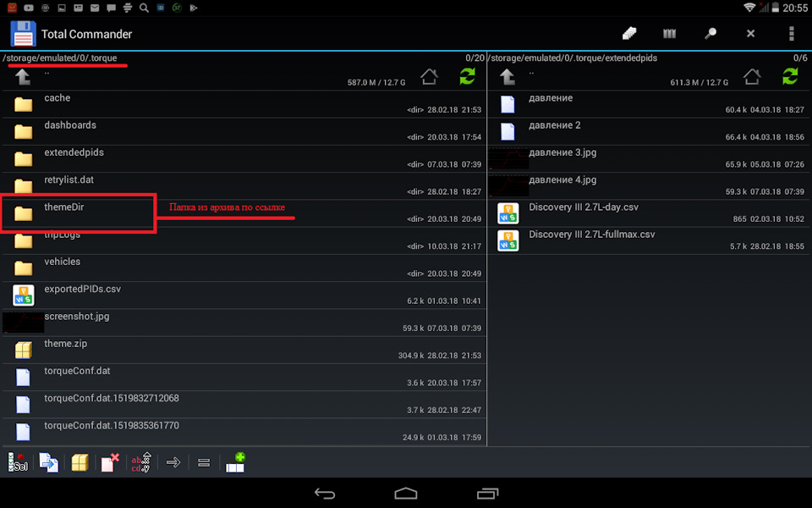Tap the X exit icon in top bar

(750, 34)
